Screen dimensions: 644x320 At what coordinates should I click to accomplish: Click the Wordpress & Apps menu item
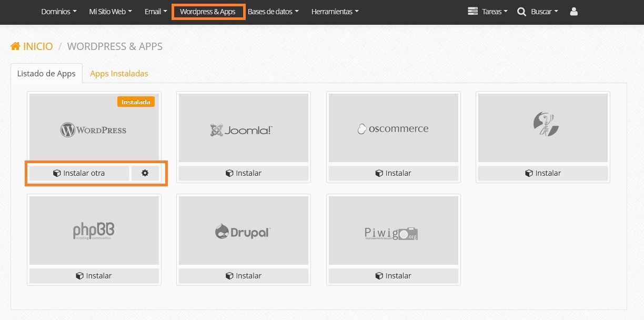[x=208, y=12]
